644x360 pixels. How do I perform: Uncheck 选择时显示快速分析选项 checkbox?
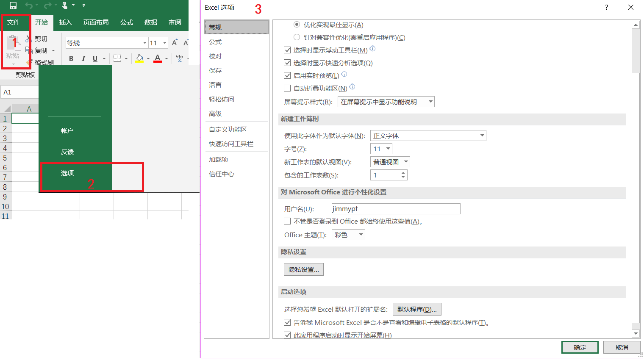(287, 63)
